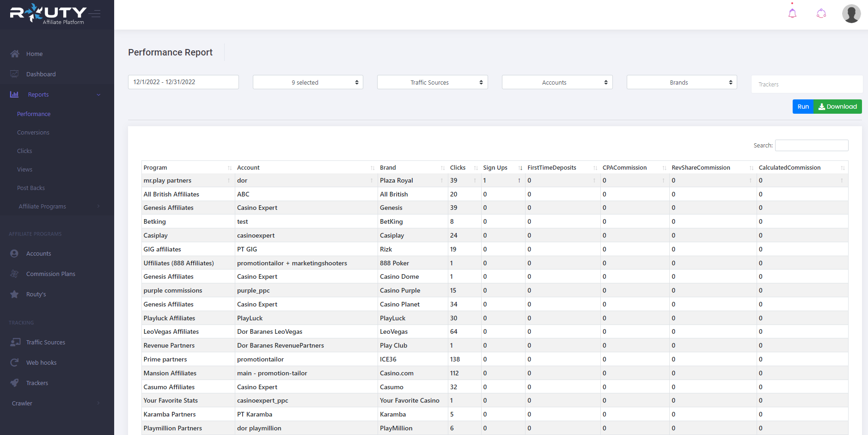868x435 pixels.
Task: Collapse the Reports menu chevron
Action: tap(98, 95)
